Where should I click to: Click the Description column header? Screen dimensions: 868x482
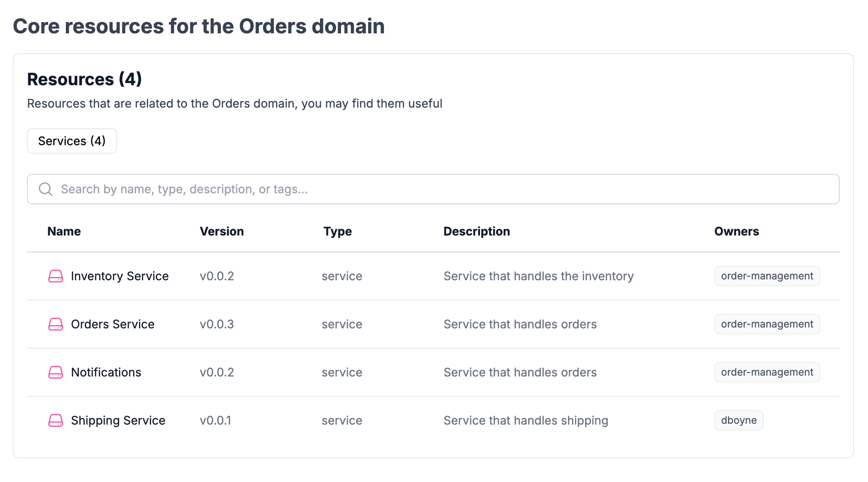[x=476, y=231]
